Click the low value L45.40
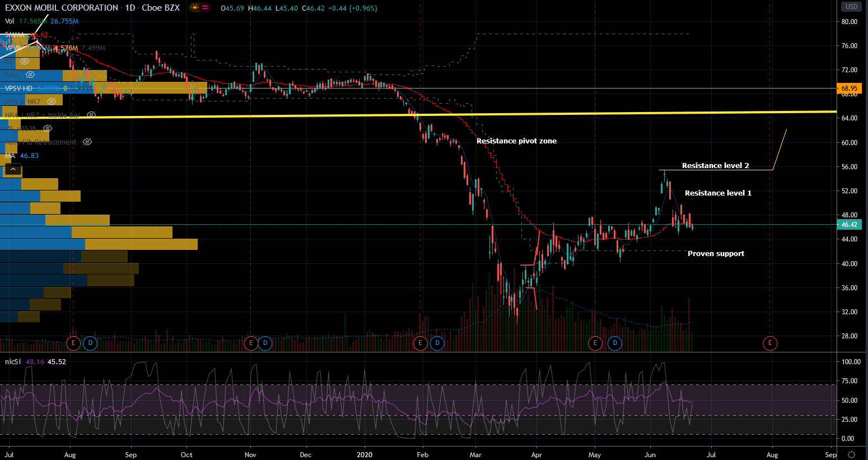The width and height of the screenshot is (868, 460). pyautogui.click(x=286, y=8)
